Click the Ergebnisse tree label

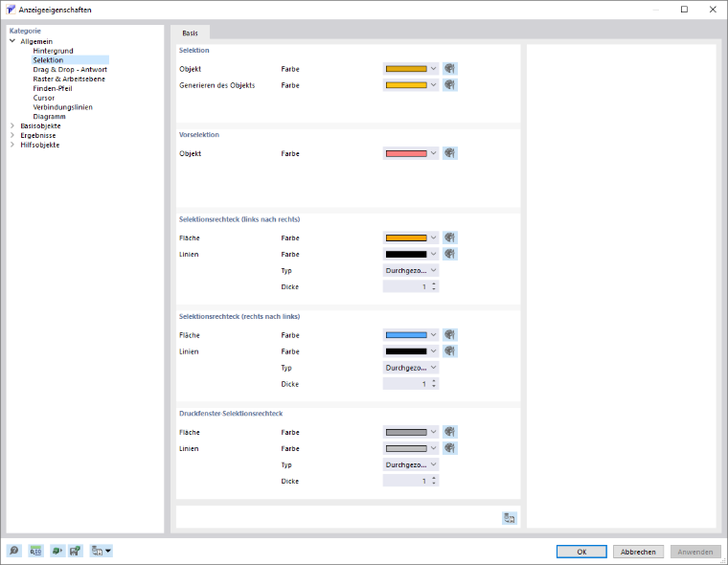pos(38,135)
